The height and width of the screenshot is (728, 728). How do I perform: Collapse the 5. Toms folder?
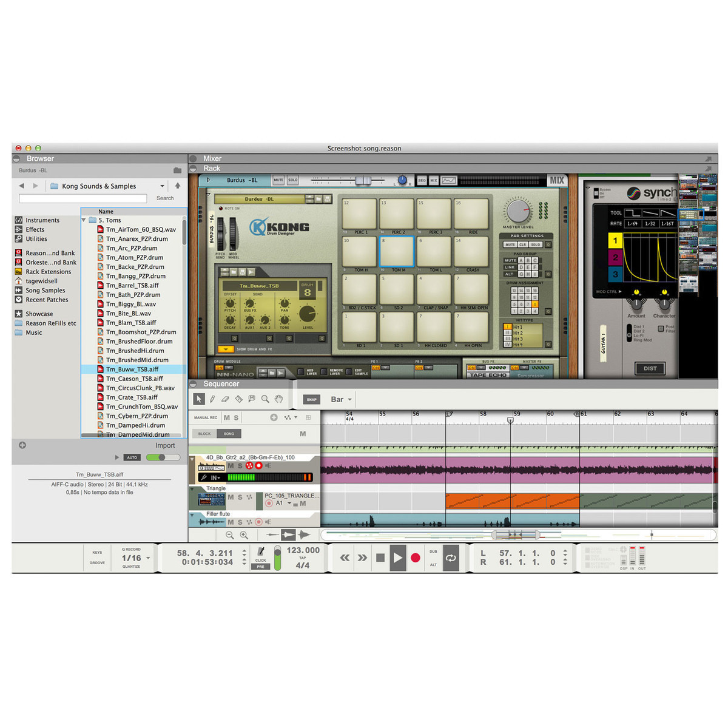84,220
